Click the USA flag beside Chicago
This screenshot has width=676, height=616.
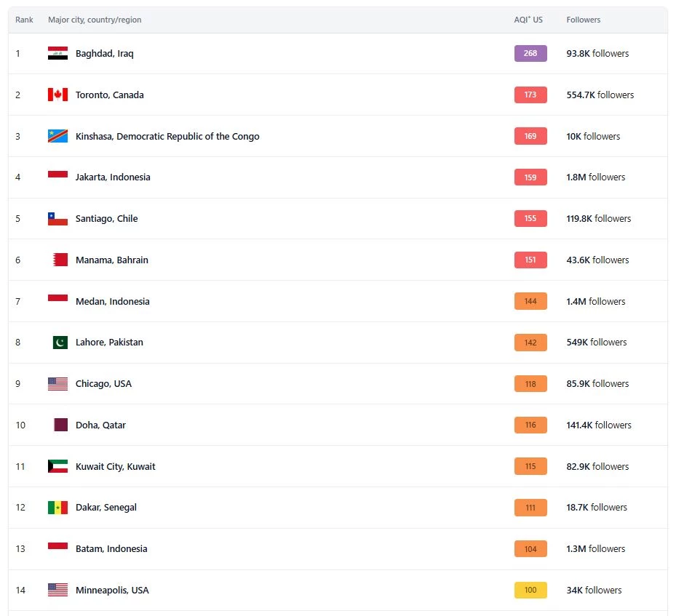(x=57, y=384)
